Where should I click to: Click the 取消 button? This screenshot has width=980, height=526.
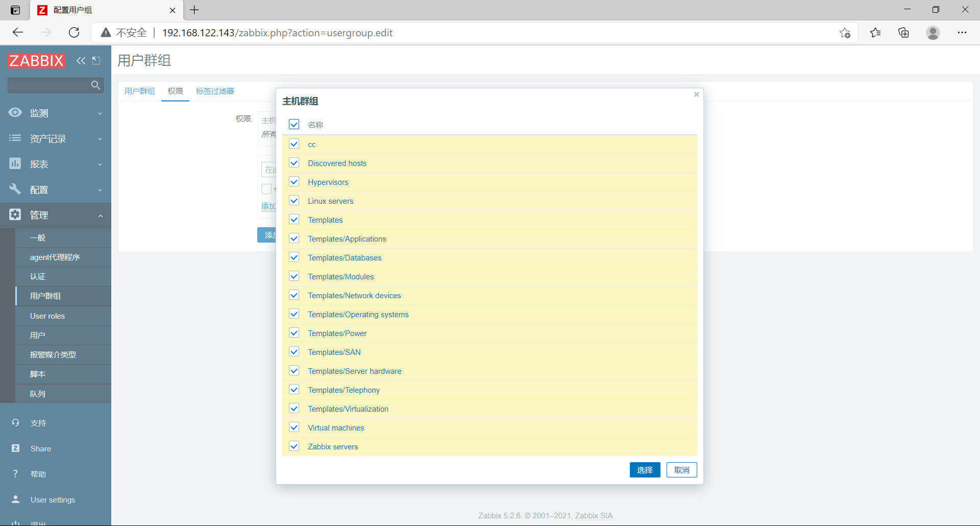pos(681,470)
